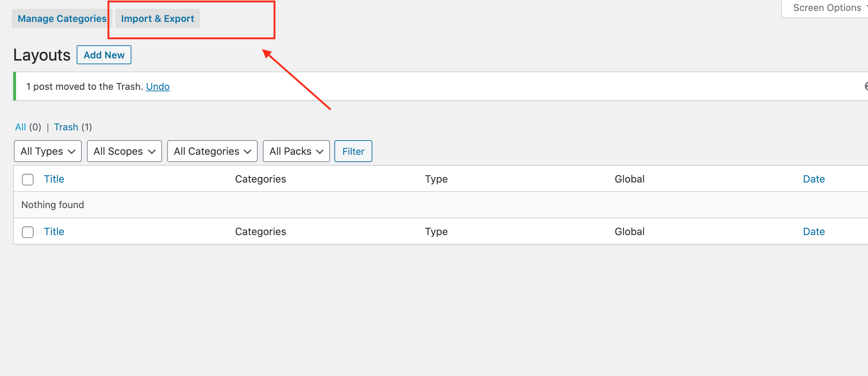Click the Categories column header text
868x376 pixels.
point(261,179)
